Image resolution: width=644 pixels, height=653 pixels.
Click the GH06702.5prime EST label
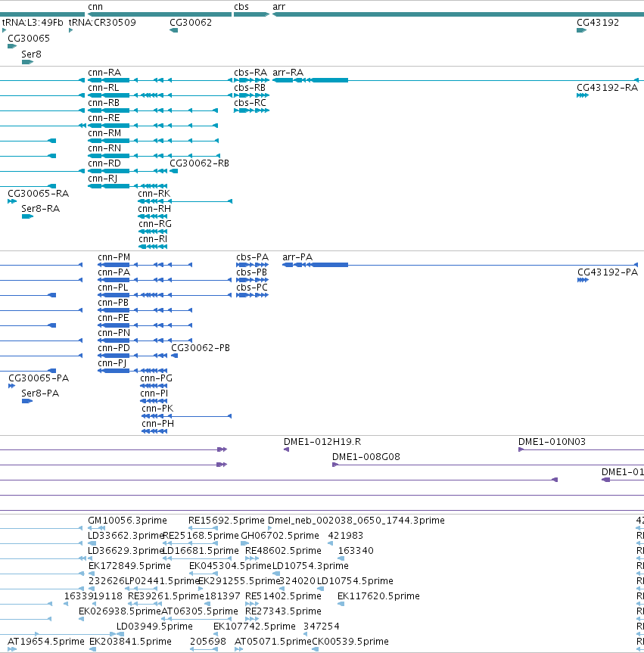point(280,536)
